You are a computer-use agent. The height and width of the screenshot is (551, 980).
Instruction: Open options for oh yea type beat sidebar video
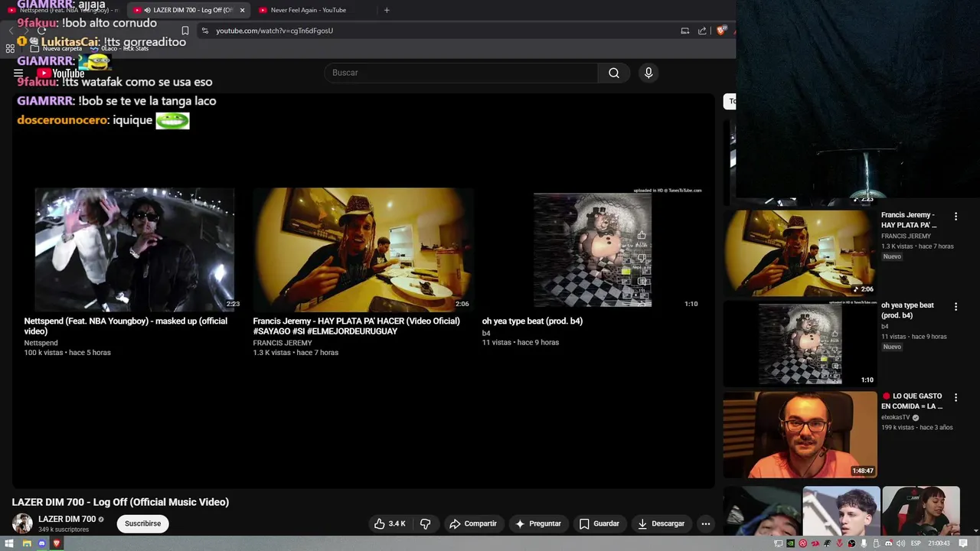[955, 306]
